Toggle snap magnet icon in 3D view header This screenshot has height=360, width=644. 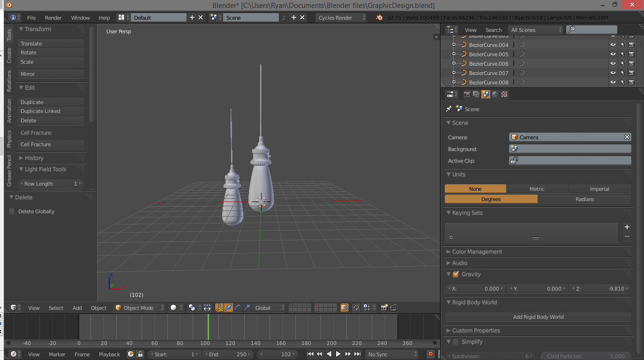356,307
